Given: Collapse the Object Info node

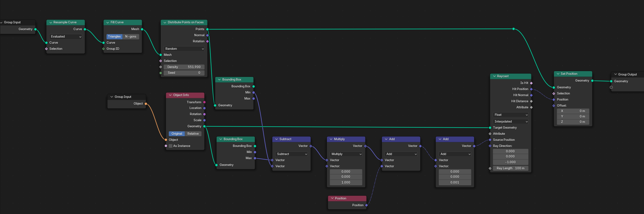Looking at the screenshot, I should point(170,95).
